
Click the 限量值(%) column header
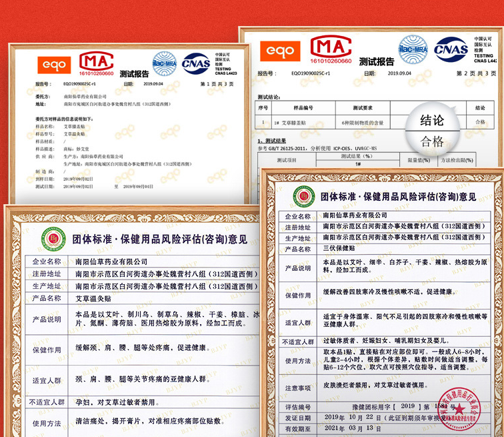419,160
